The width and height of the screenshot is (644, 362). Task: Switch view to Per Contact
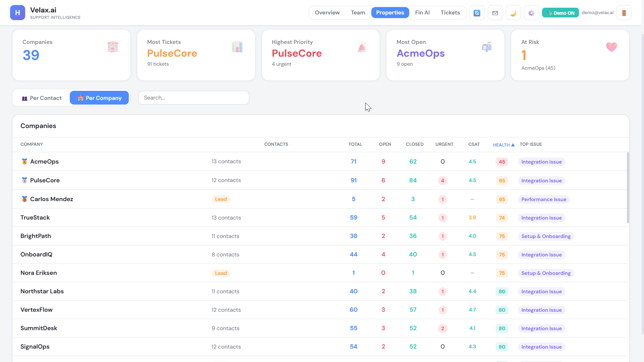point(42,98)
